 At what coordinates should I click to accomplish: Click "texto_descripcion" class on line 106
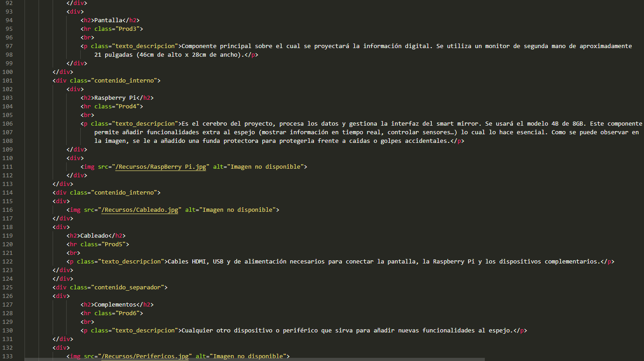[x=145, y=124]
